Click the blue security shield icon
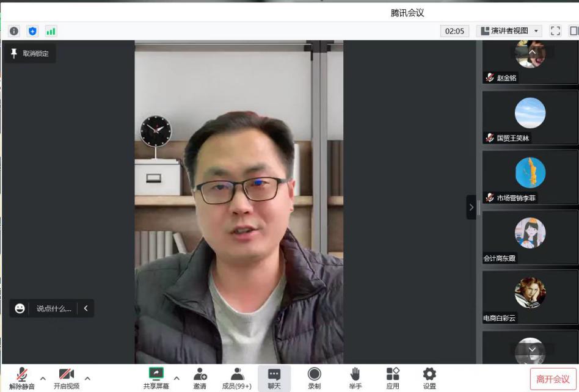 (x=32, y=31)
